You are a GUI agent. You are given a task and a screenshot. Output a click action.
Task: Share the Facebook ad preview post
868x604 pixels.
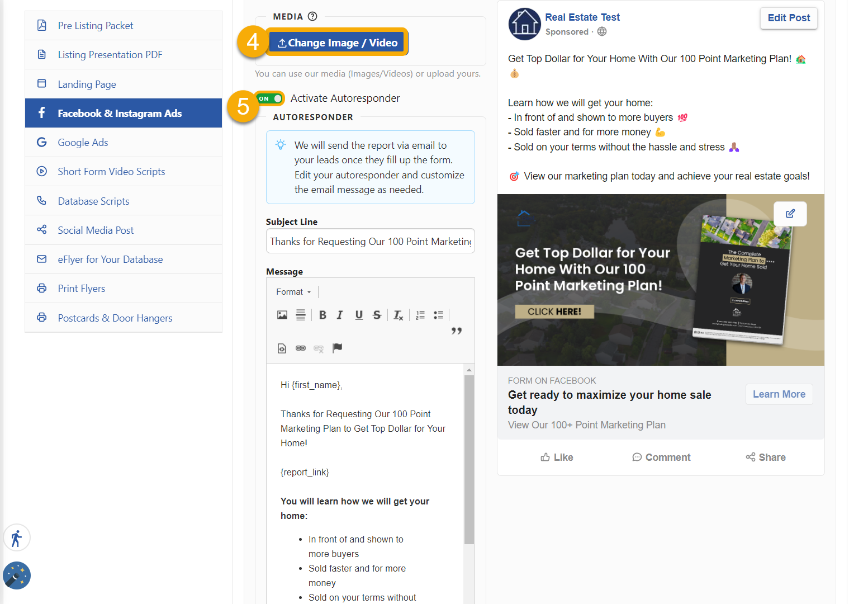pyautogui.click(x=766, y=457)
